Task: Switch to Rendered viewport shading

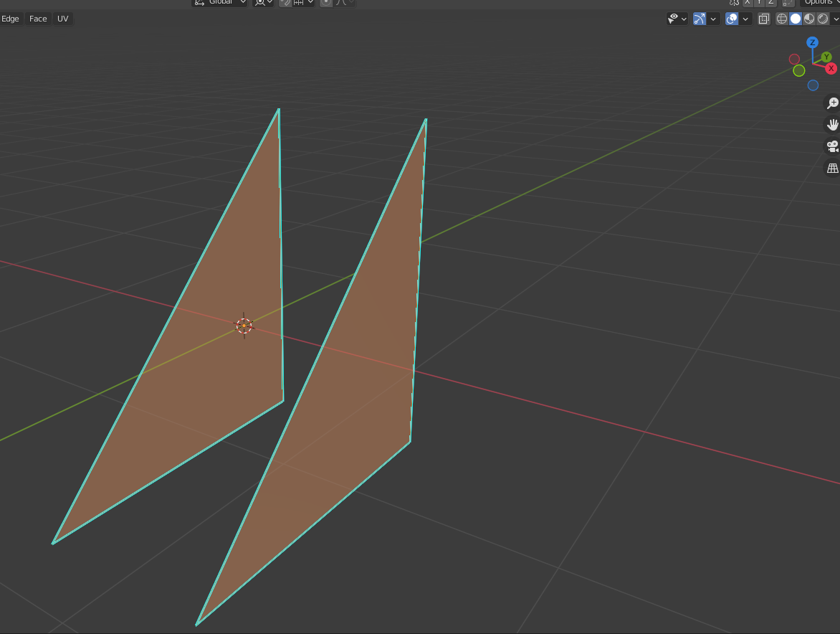Action: point(821,19)
